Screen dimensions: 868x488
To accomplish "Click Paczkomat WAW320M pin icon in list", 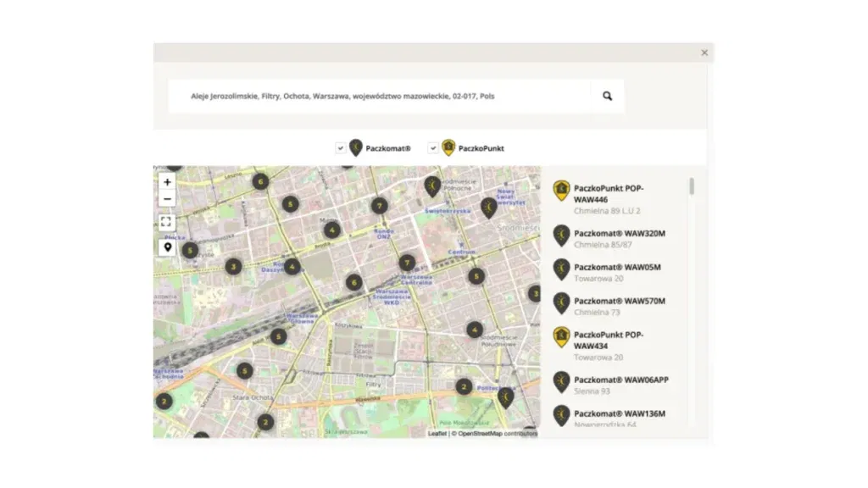I will pyautogui.click(x=561, y=236).
